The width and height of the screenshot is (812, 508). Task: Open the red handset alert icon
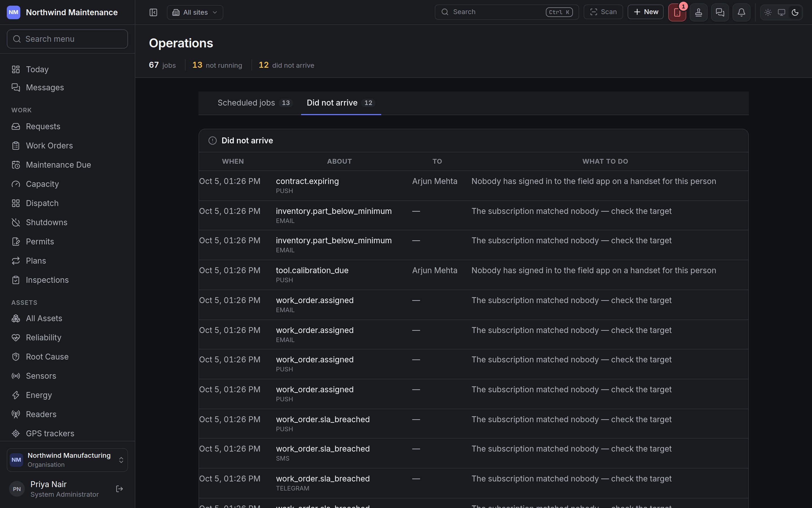pyautogui.click(x=677, y=12)
